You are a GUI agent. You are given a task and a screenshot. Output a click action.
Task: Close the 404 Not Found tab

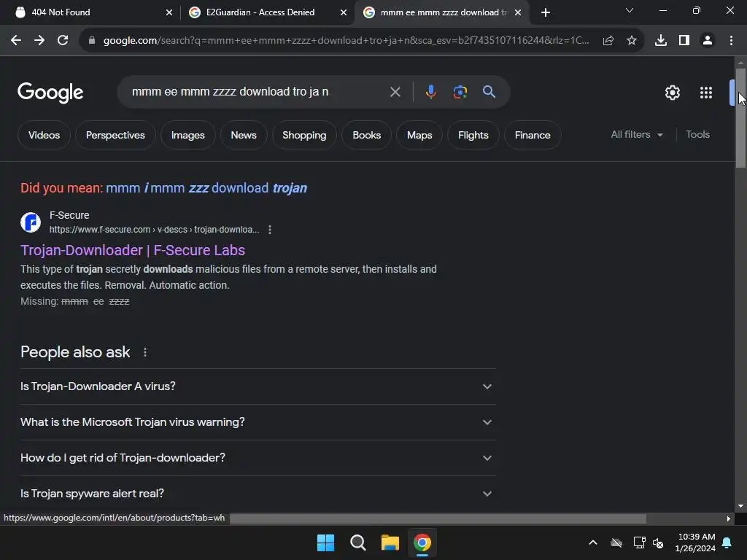[x=169, y=12]
